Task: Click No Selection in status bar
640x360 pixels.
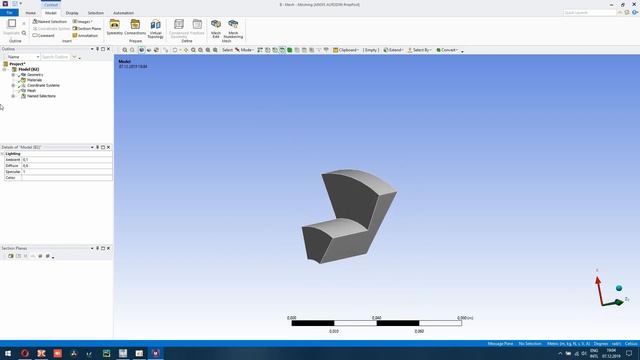Action: [530, 344]
